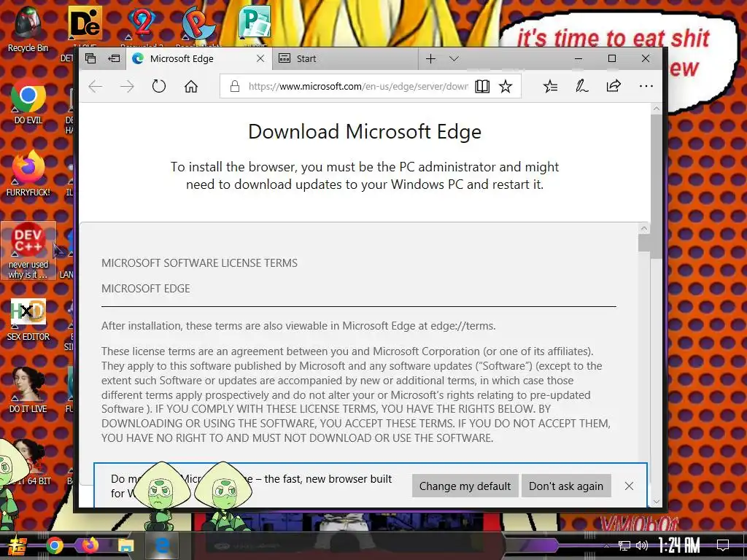Click Change my default button

coord(465,486)
